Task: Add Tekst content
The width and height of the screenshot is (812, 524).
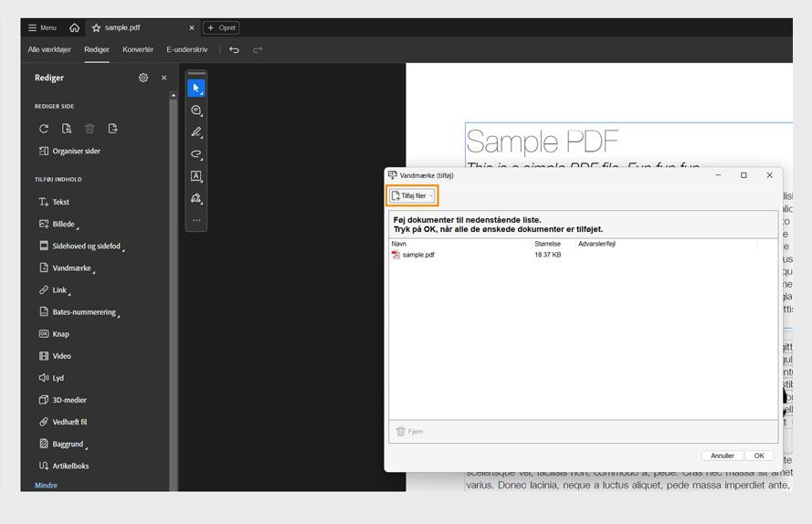Action: pos(54,202)
